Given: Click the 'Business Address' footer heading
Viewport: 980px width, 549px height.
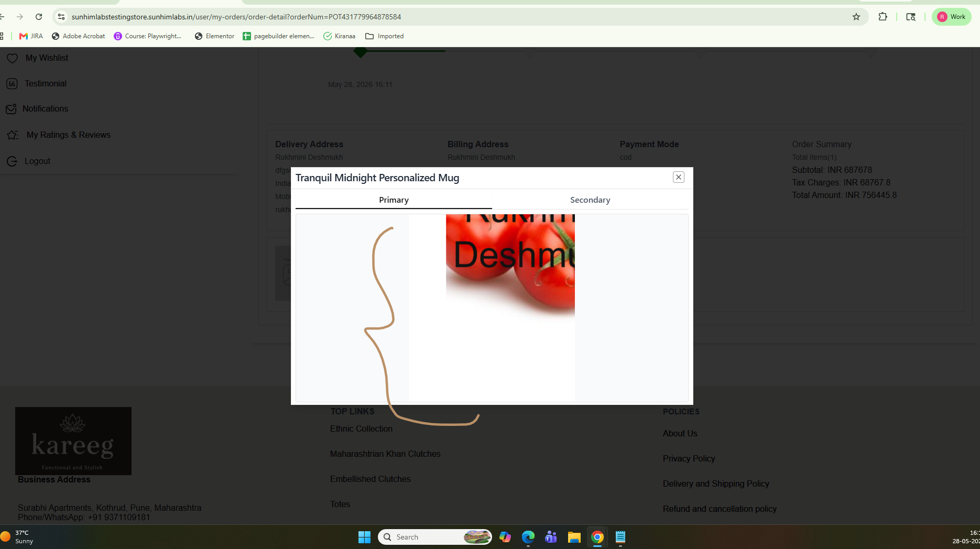Looking at the screenshot, I should click(54, 479).
